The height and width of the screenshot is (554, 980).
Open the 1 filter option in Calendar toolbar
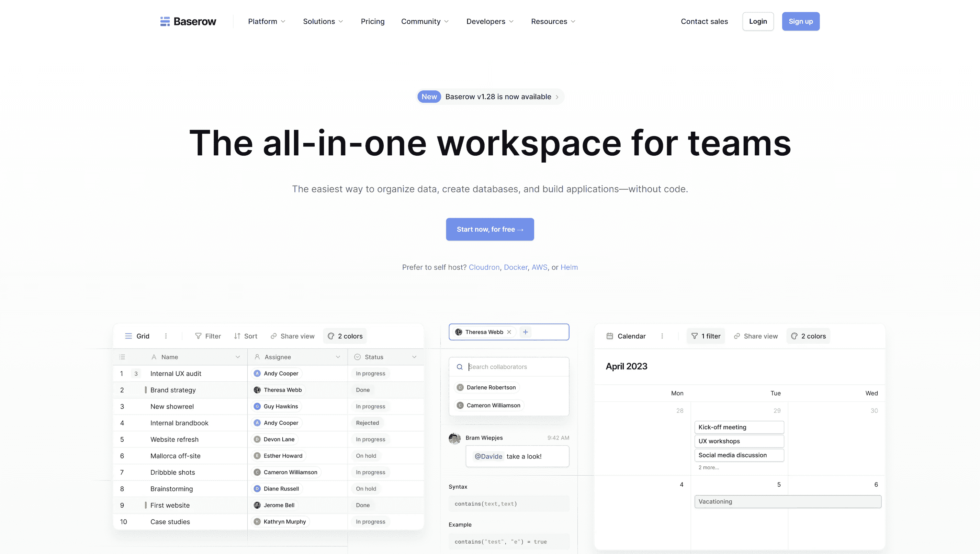click(706, 336)
